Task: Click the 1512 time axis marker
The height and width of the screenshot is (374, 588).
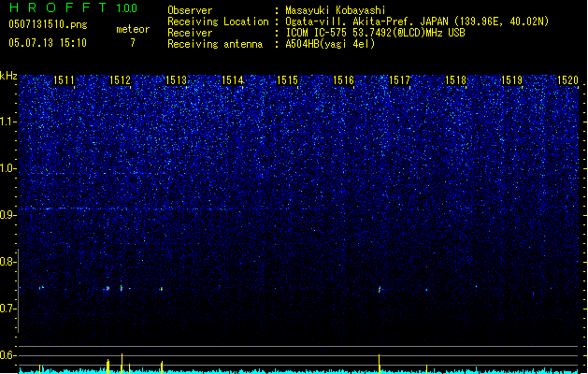Action: coord(120,80)
